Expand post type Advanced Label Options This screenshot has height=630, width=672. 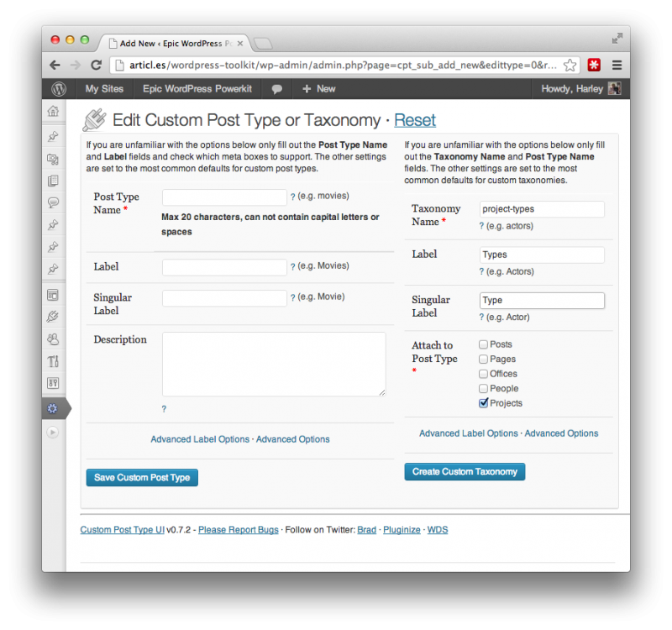tap(200, 439)
